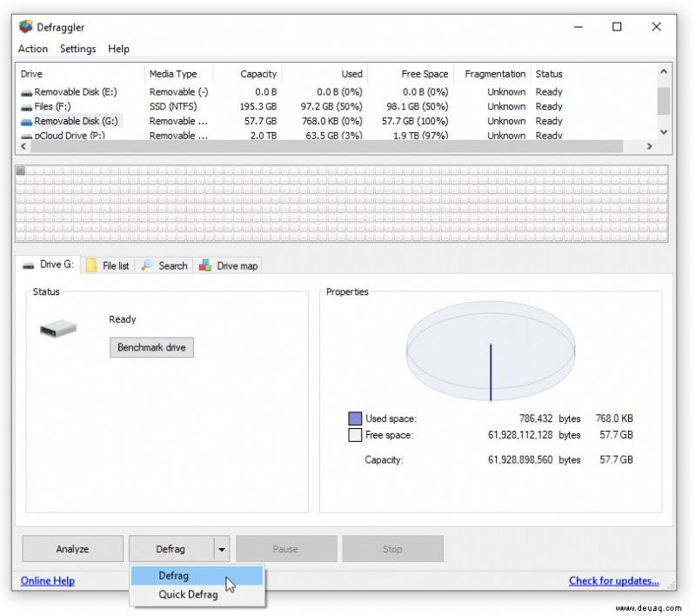Click the 195.3 GB capacity cell
The width and height of the screenshot is (696, 616).
click(x=258, y=107)
